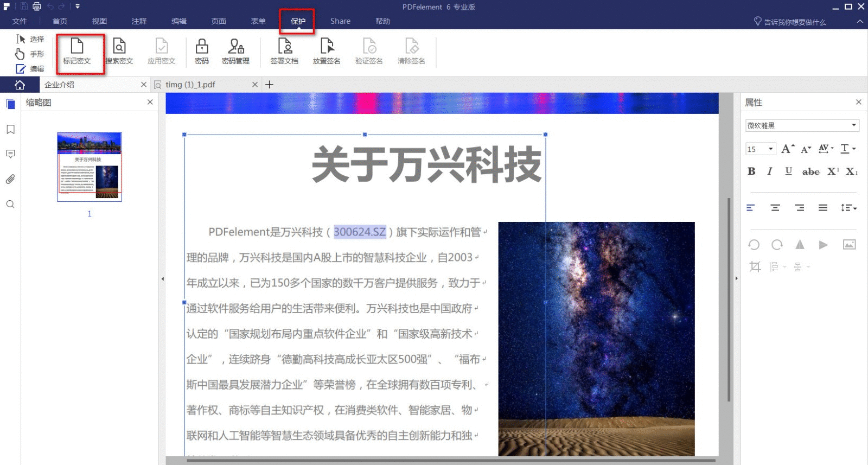Collapse the right properties panel arrow
The image size is (868, 465).
click(736, 278)
